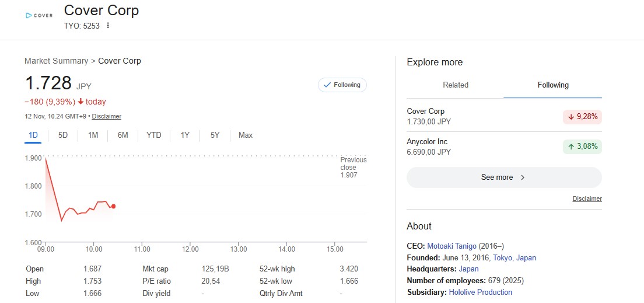This screenshot has height=303, width=644.
Task: Open the Related tab in Explore more
Action: (456, 85)
